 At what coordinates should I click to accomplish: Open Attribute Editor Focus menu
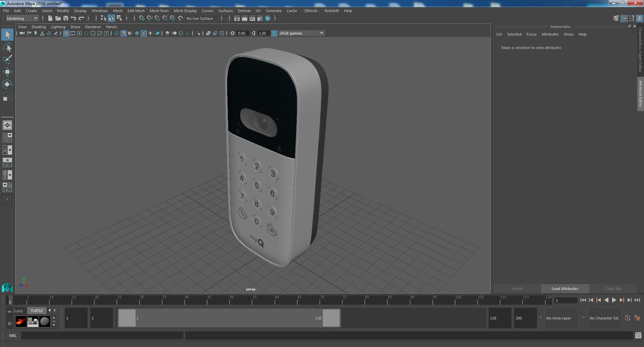[531, 34]
